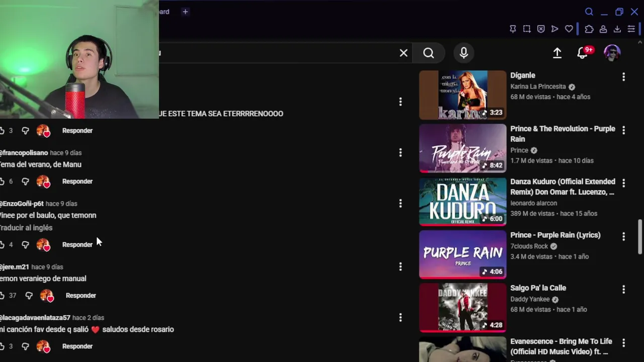Open options for Díganle video
This screenshot has height=362, width=644.
click(x=623, y=77)
